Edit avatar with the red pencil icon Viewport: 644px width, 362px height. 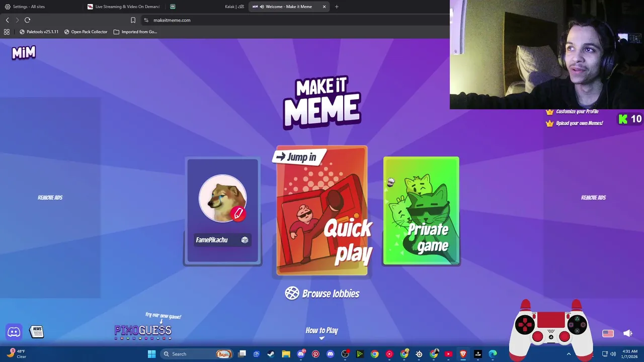(x=238, y=214)
